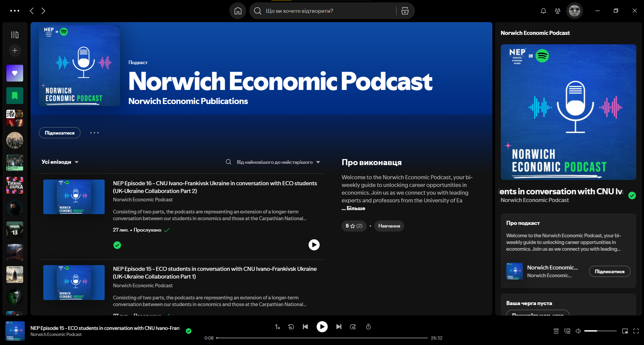Viewport: 644px width, 345px height.
Task: Open Connect to a device
Action: [567, 331]
